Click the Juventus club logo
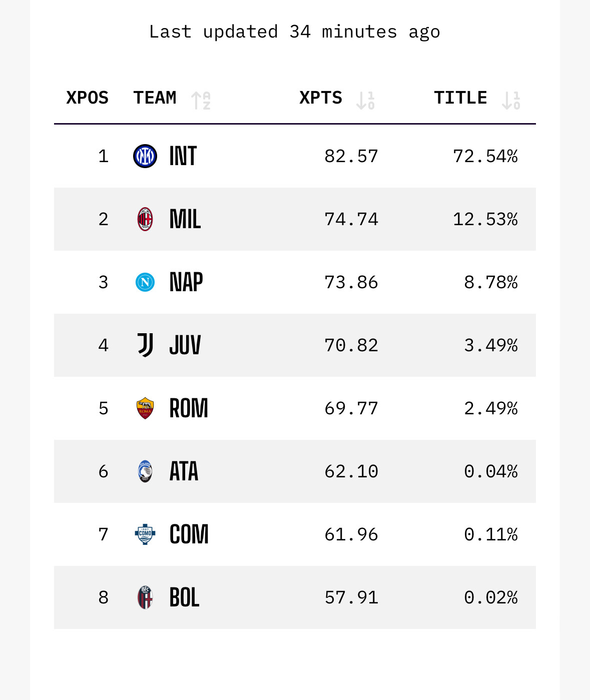 145,345
